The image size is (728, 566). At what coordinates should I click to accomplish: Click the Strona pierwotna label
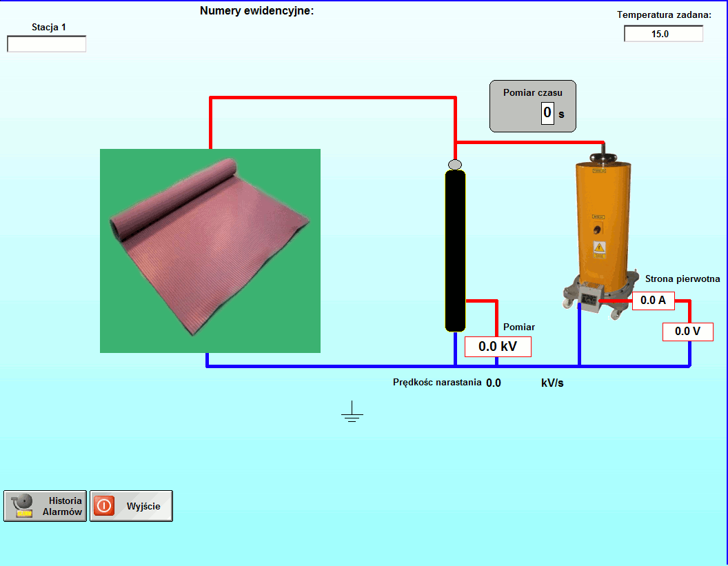tap(682, 279)
